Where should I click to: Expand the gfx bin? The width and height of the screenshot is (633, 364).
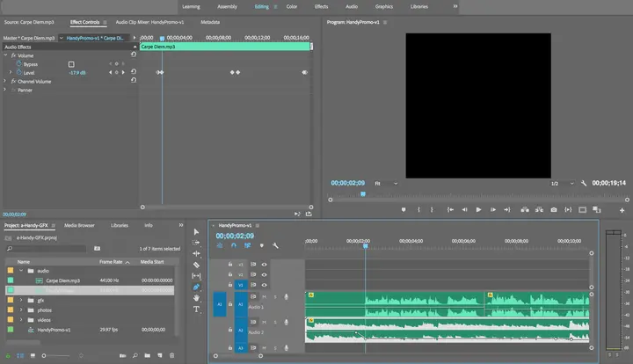coord(21,300)
